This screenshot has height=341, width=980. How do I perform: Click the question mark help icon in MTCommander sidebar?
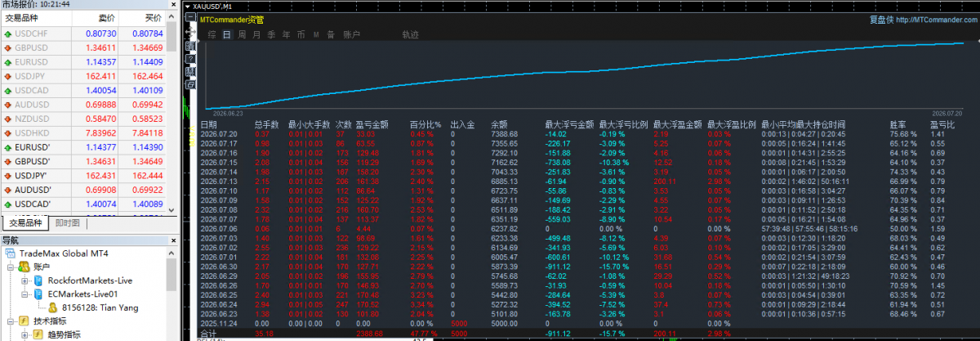click(190, 59)
